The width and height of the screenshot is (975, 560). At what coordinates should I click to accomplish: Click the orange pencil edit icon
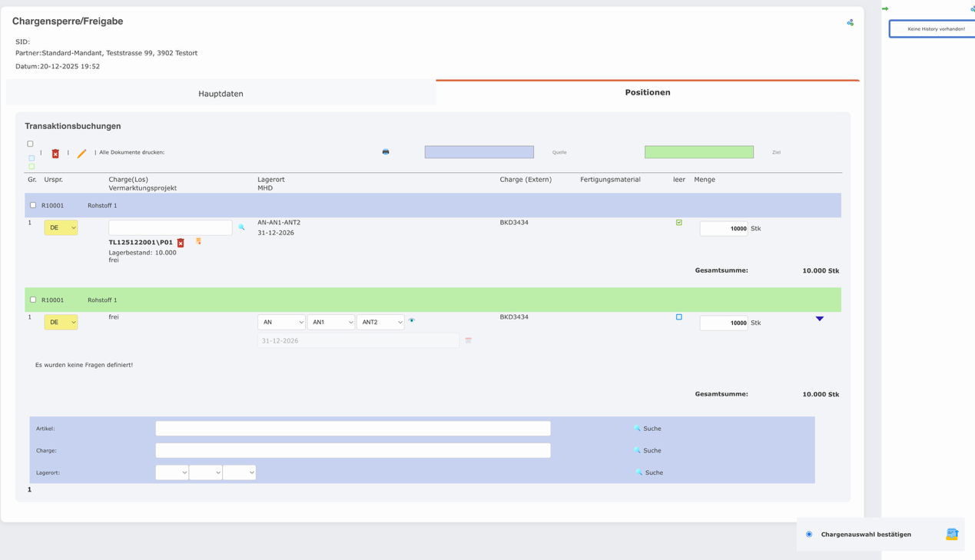coord(81,154)
